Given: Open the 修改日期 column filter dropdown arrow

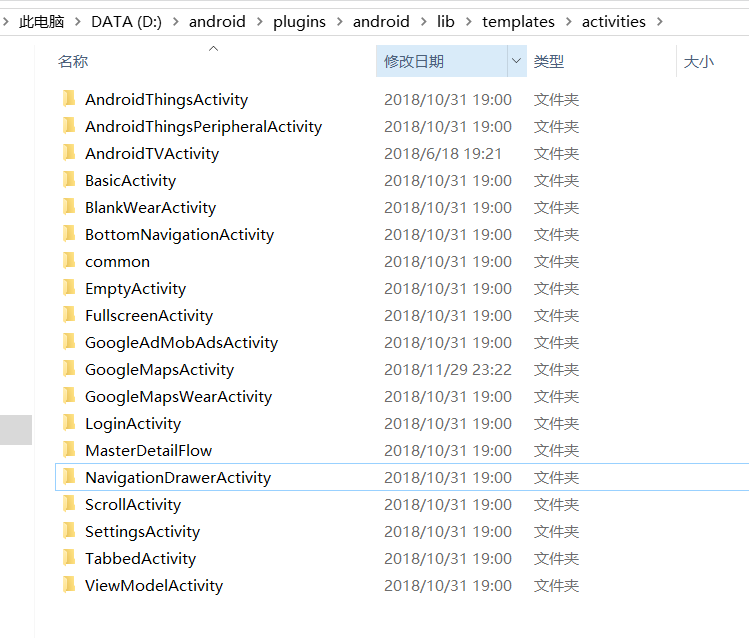Looking at the screenshot, I should pyautogui.click(x=516, y=61).
